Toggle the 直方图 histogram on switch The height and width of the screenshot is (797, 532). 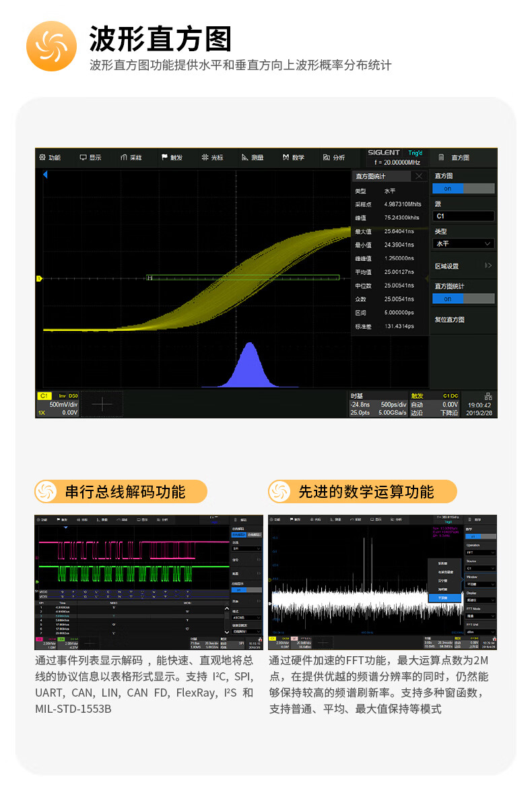[463, 189]
